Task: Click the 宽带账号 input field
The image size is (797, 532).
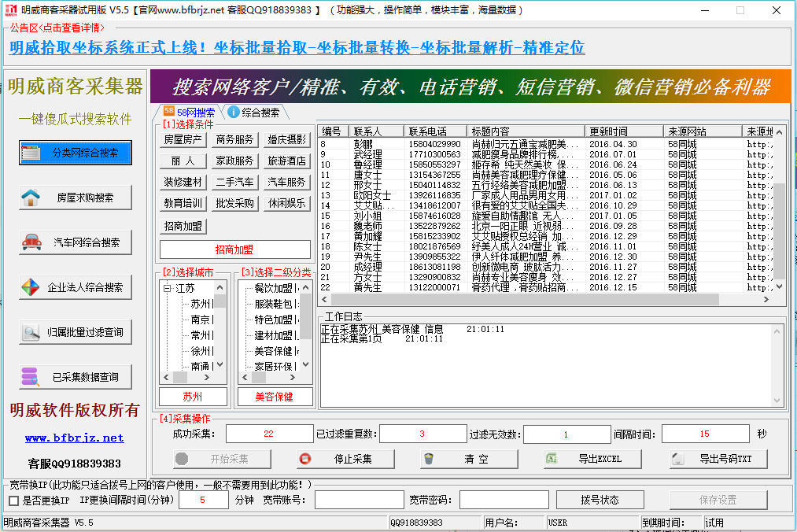Action: 360,500
